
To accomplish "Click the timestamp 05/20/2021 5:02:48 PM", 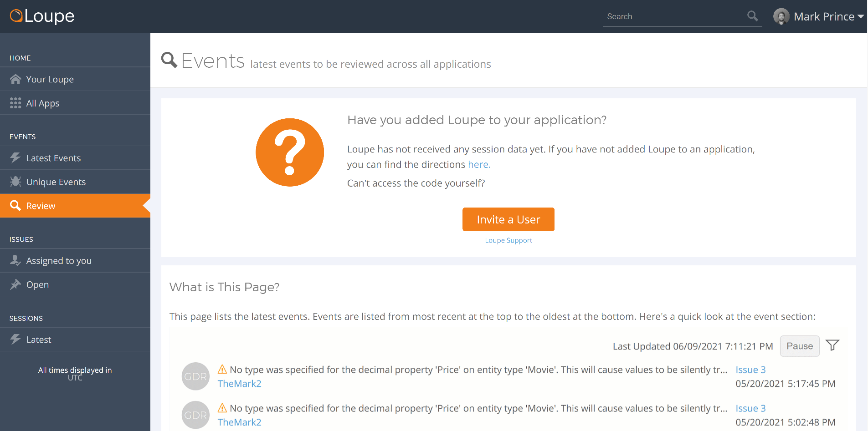I will coord(785,422).
